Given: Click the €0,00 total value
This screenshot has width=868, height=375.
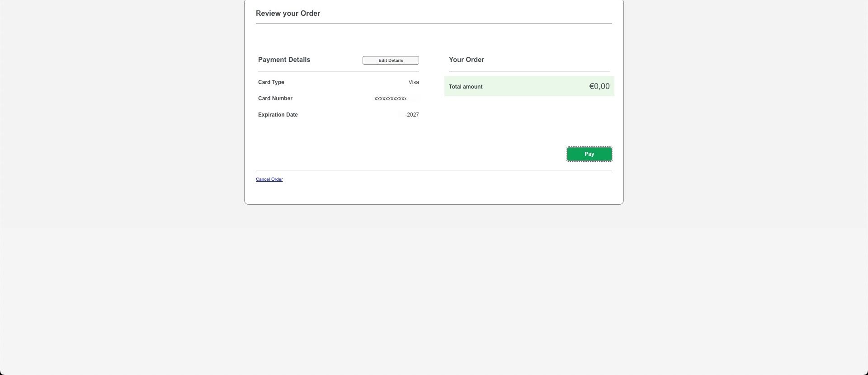Looking at the screenshot, I should pos(599,86).
